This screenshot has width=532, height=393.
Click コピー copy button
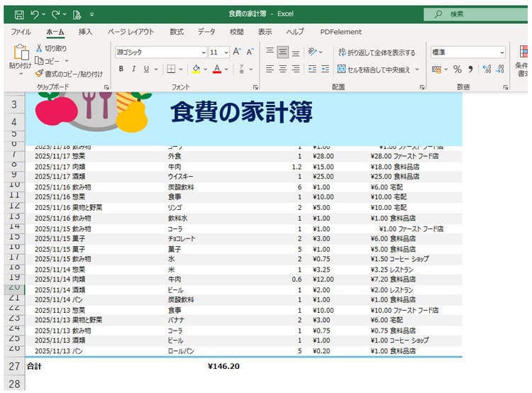48,61
